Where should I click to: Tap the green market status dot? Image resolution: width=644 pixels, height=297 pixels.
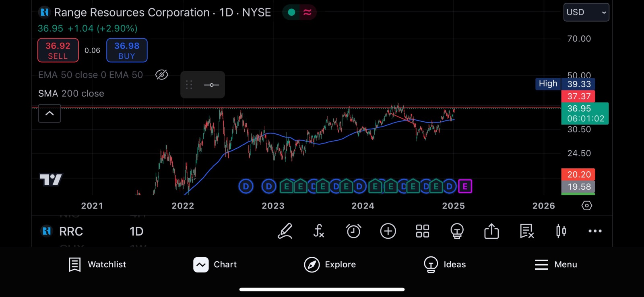click(292, 12)
